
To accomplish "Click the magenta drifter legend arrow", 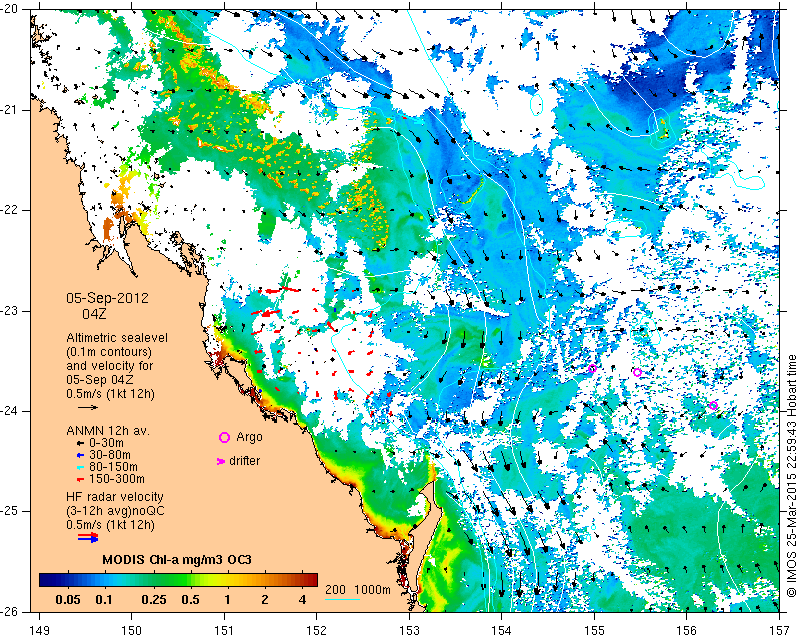I will click(221, 461).
